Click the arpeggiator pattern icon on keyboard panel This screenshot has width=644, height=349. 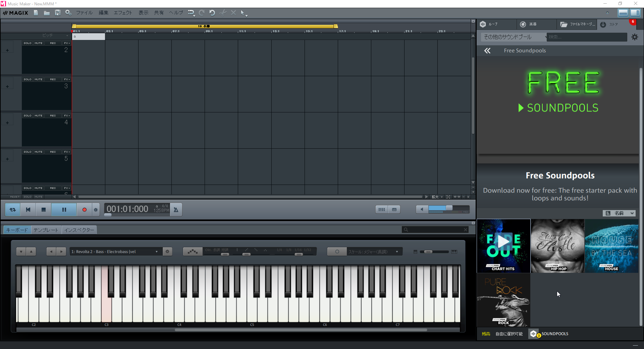193,252
